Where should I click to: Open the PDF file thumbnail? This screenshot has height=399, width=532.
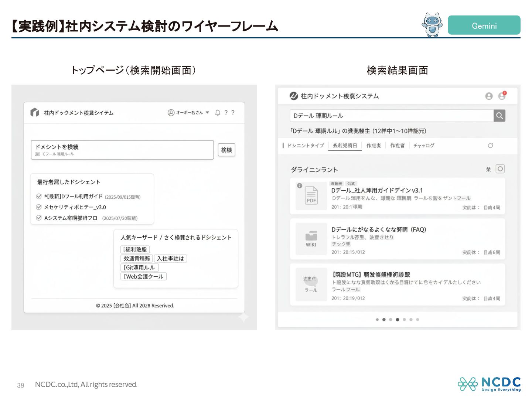311,195
